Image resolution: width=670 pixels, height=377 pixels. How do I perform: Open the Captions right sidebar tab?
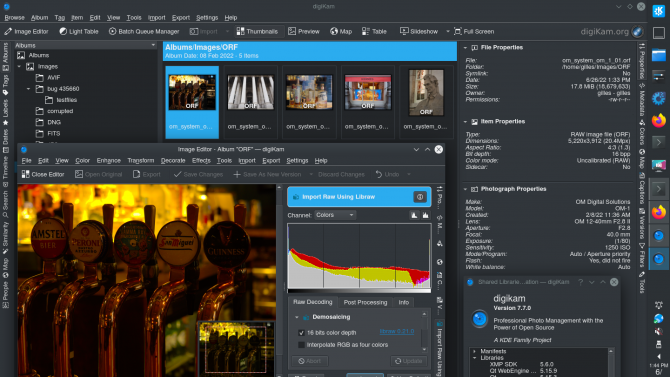click(642, 188)
